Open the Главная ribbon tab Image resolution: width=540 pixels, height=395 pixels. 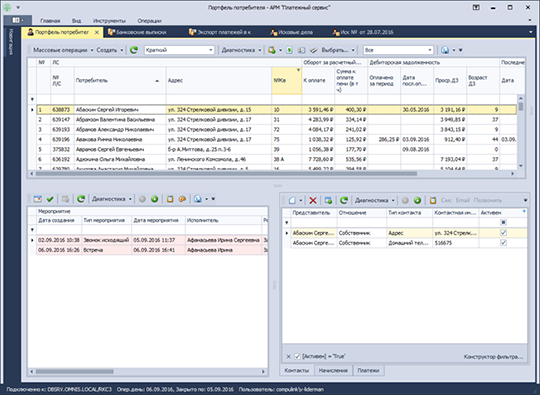pyautogui.click(x=50, y=21)
